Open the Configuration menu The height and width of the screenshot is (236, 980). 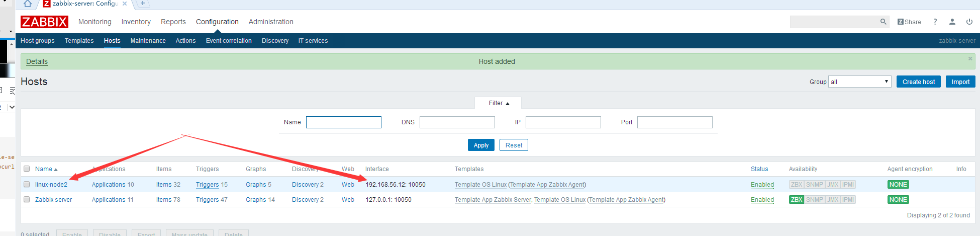coord(217,22)
